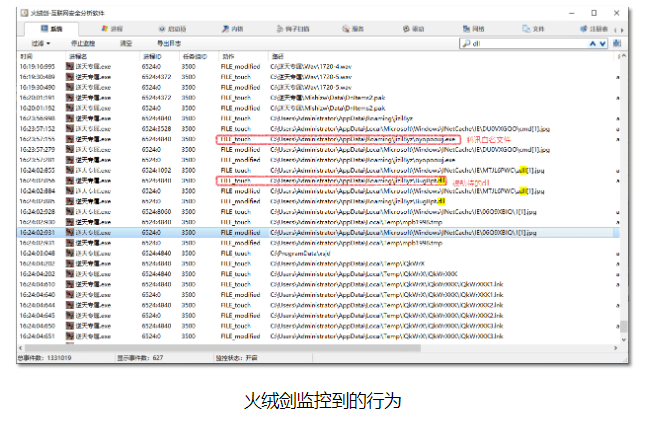652x431 pixels.
Task: Click process ID 6524:8060
Action: click(156, 212)
